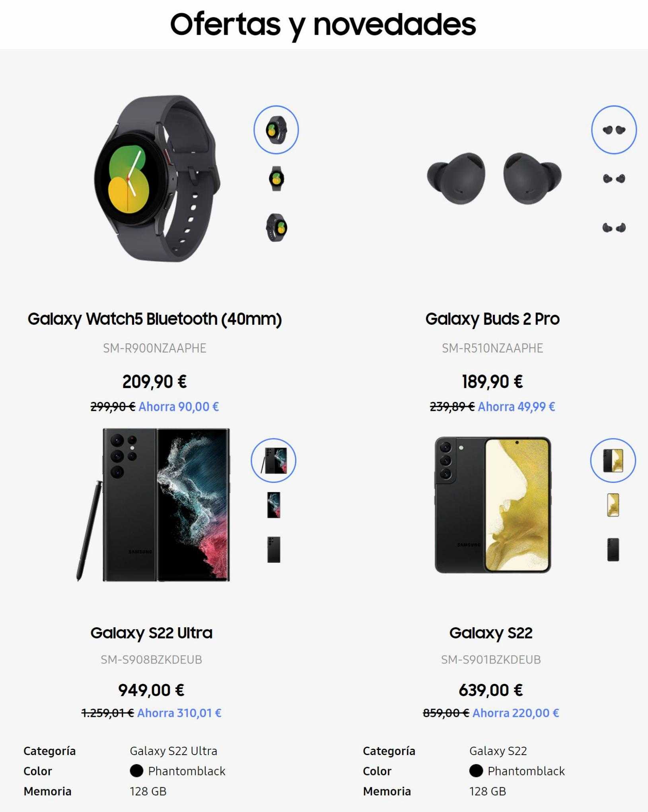View the second Galaxy Buds 2 Pro thumbnail
The image size is (648, 812).
pyautogui.click(x=614, y=179)
